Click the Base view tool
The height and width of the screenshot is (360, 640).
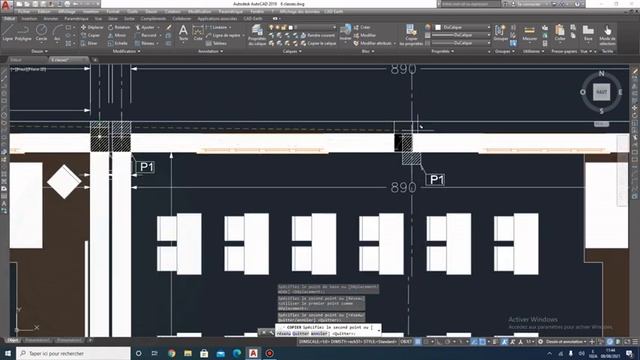pos(588,33)
